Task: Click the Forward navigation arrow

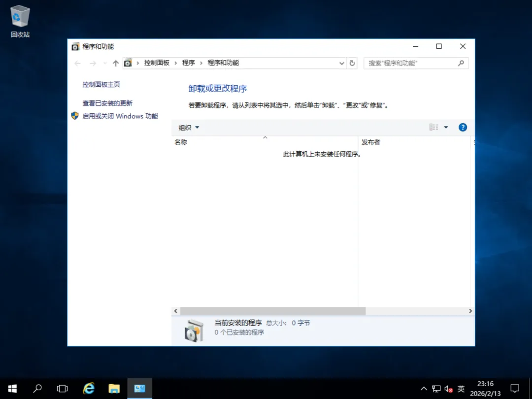Action: (x=93, y=63)
